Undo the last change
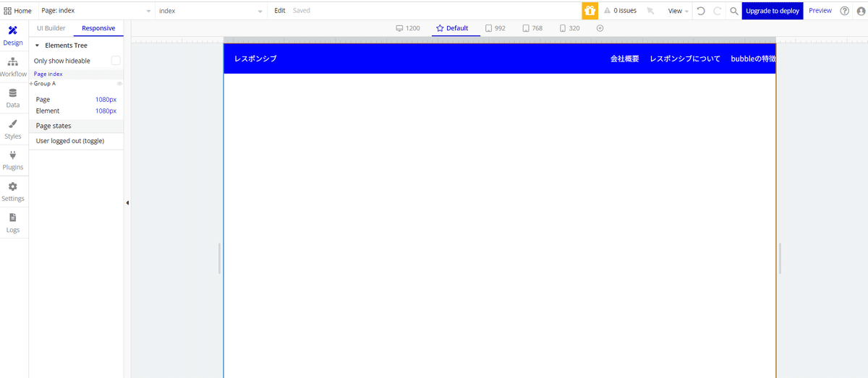The height and width of the screenshot is (378, 868). pyautogui.click(x=701, y=11)
